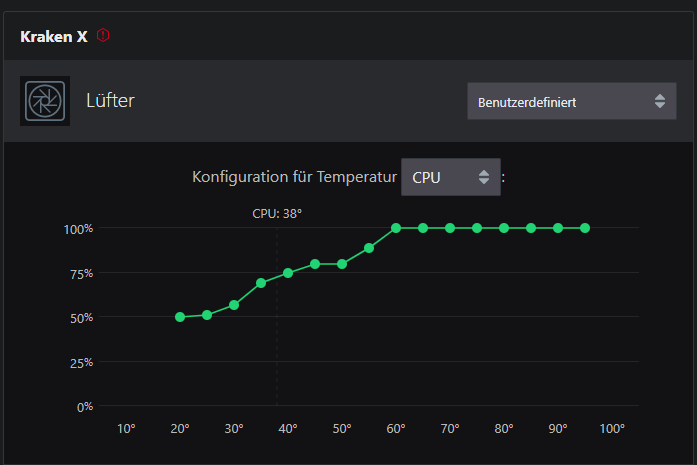Select the fan curve point at 65°
Viewport: 697px width, 465px height.
pyautogui.click(x=423, y=228)
